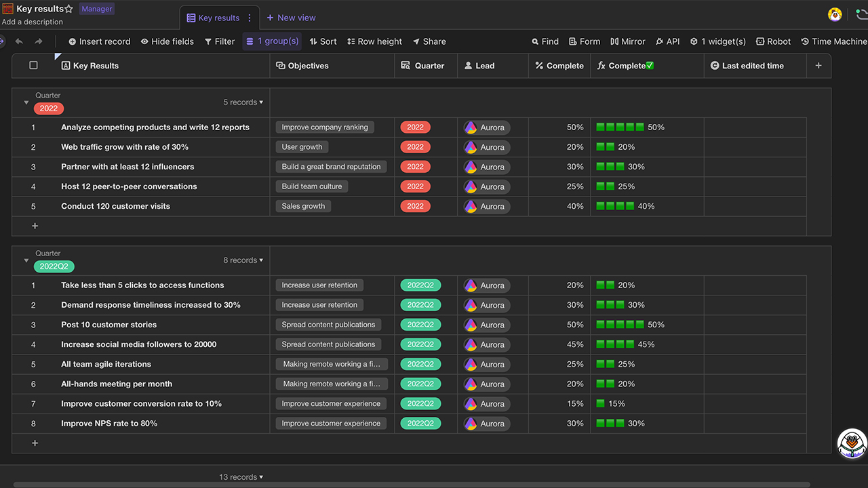868x488 pixels.
Task: Toggle the select-all records checkbox
Action: 33,66
